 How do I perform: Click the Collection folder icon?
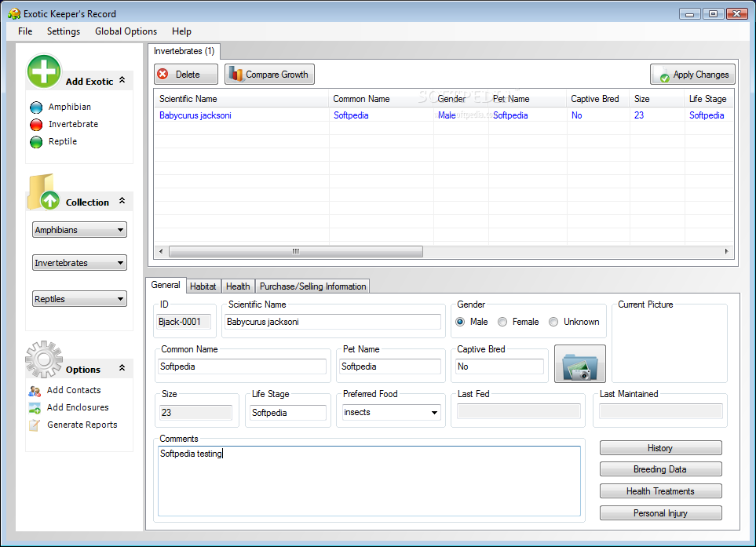(43, 192)
